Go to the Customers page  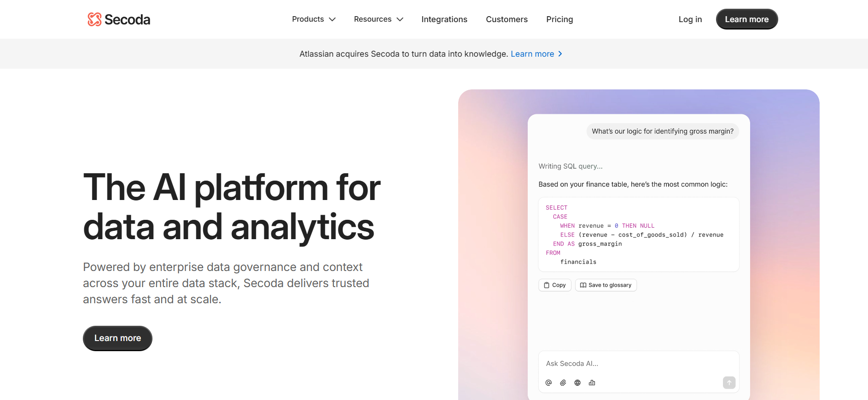(x=507, y=19)
